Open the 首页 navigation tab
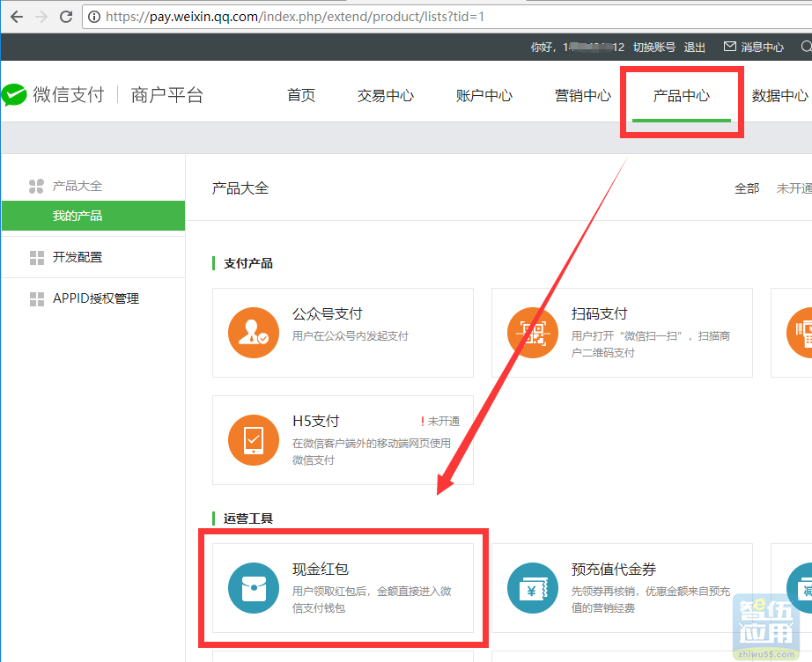Screen dimensions: 812x662 pos(301,95)
